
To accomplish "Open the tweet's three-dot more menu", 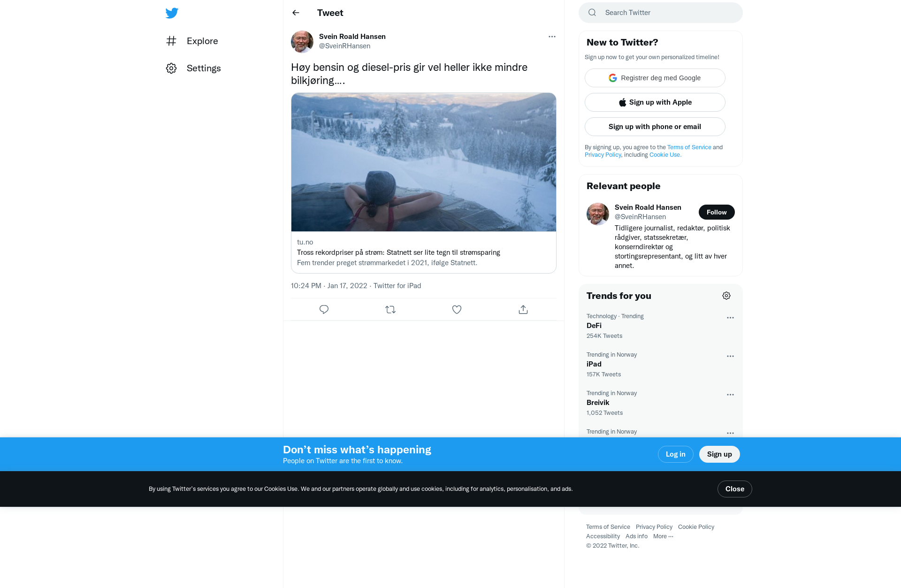I will pyautogui.click(x=552, y=37).
